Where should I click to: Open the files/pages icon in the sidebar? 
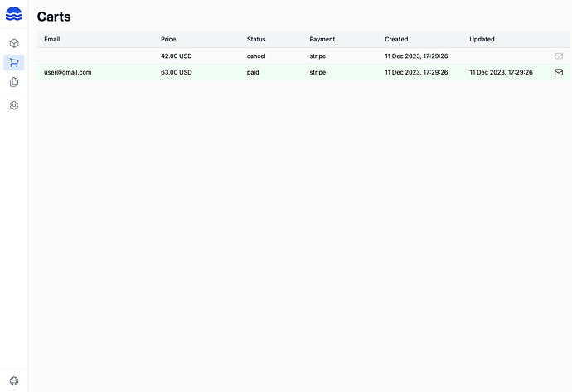[x=14, y=82]
